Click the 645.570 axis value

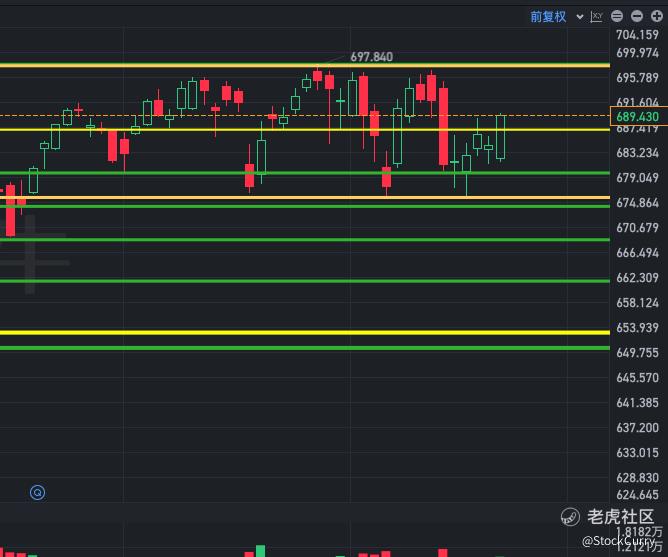pyautogui.click(x=637, y=378)
